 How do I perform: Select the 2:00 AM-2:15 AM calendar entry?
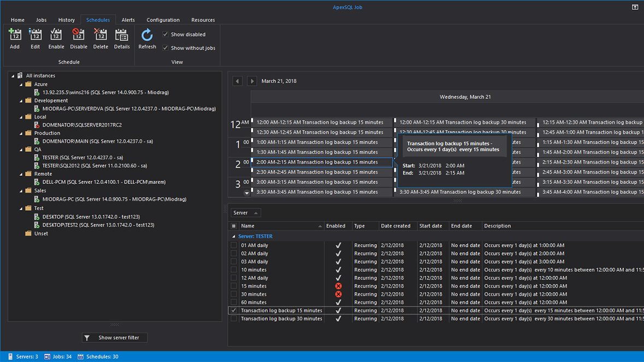(x=321, y=162)
